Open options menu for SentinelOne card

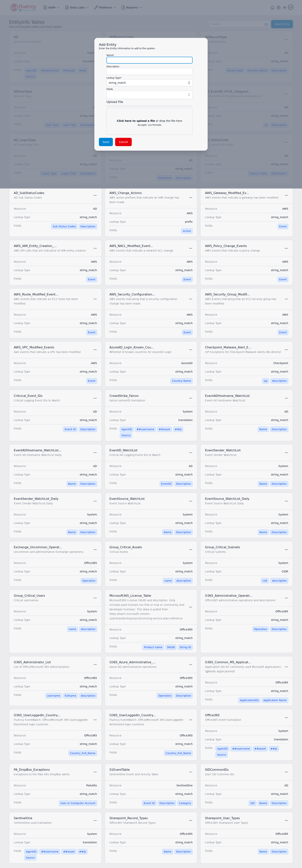click(95, 820)
